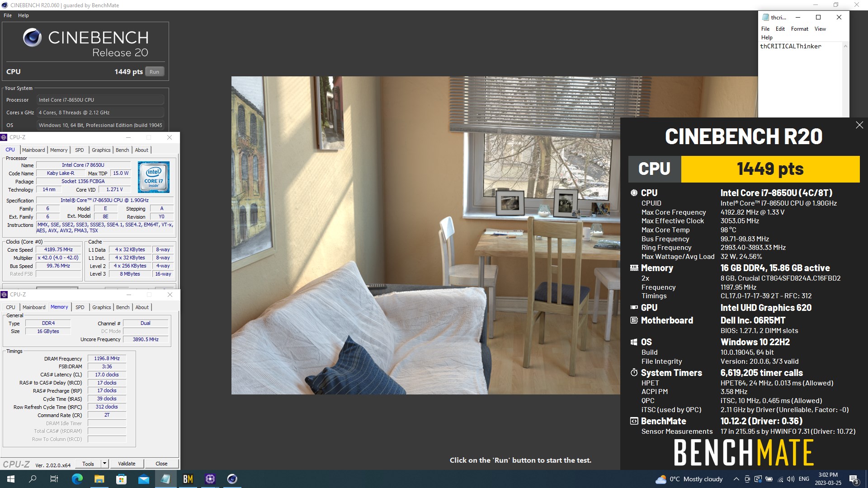This screenshot has height=488, width=868.
Task: Open Mainboard tab in lower CPU-Z
Action: pyautogui.click(x=34, y=307)
